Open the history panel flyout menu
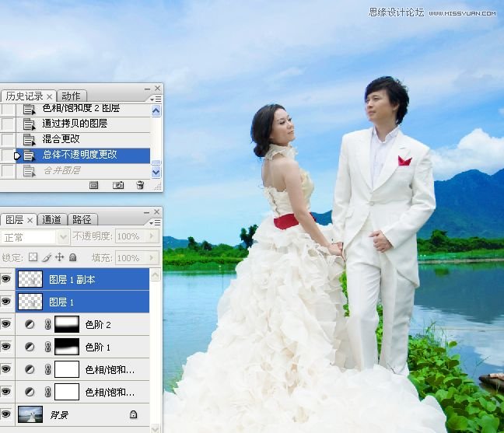This screenshot has height=433, width=504. (x=156, y=99)
